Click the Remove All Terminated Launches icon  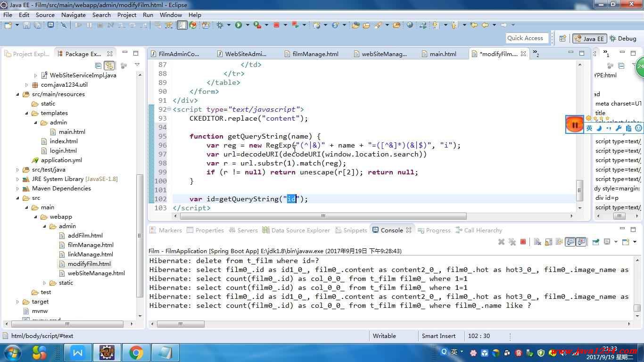pos(512,242)
